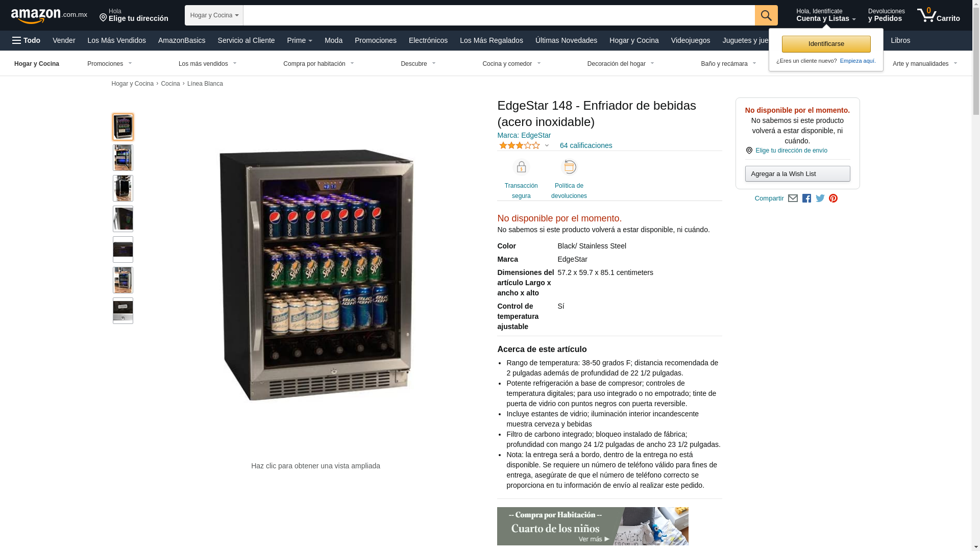Image resolution: width=980 pixels, height=551 pixels.
Task: Expand the Prime navigation dropdown
Action: click(x=300, y=40)
